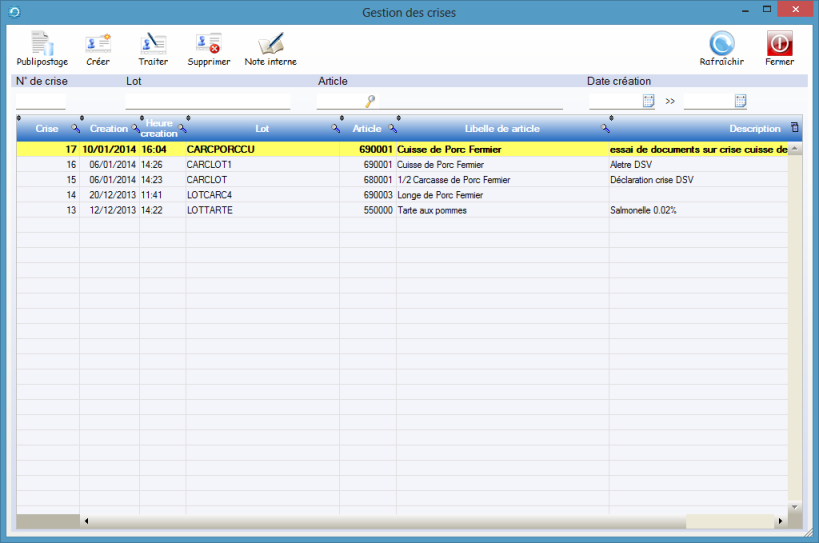Select the Tarte aux pommes row

point(432,210)
